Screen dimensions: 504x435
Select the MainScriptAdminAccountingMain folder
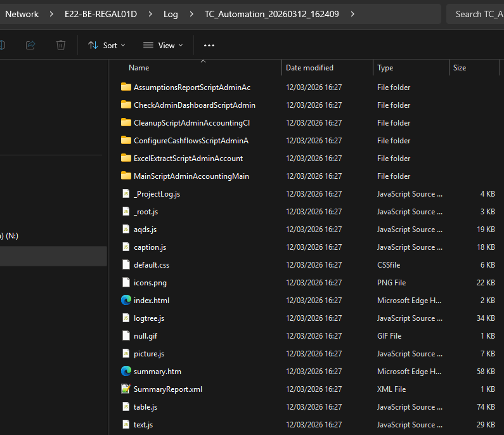[191, 176]
